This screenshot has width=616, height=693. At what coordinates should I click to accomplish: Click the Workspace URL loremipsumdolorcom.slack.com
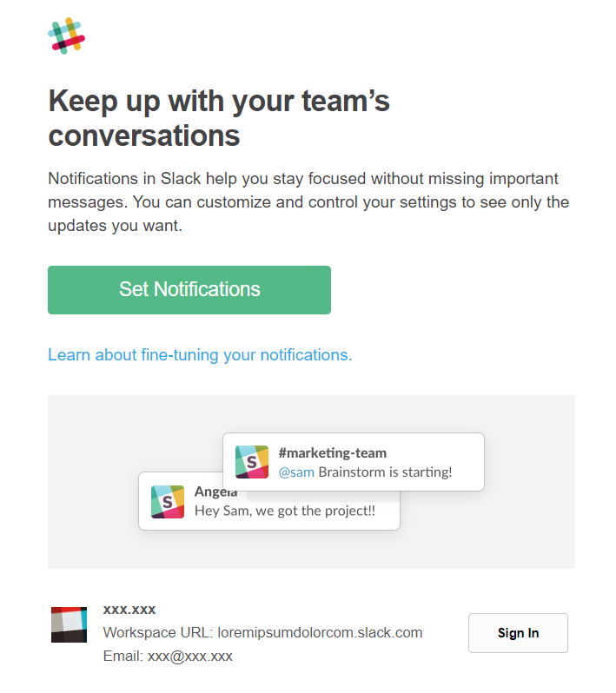tap(320, 632)
